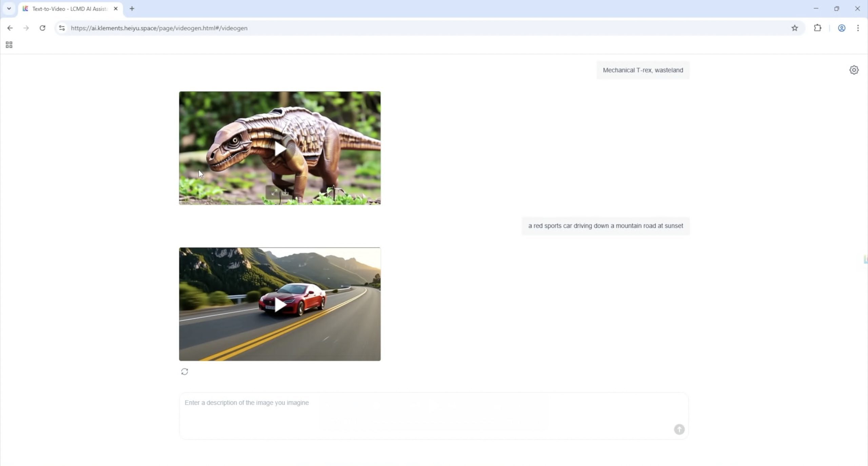Screen dimensions: 868x466
Task: Close the Text-to-Video tab
Action: (116, 9)
